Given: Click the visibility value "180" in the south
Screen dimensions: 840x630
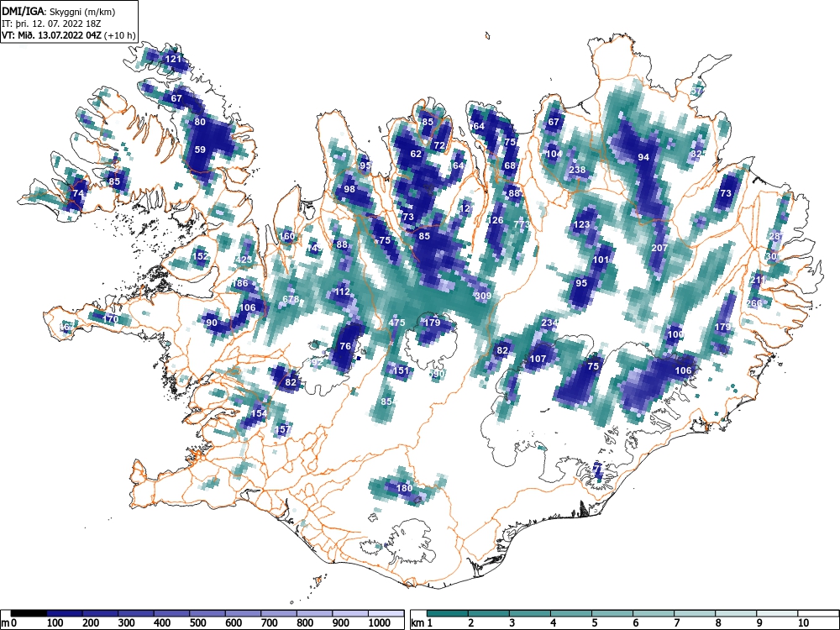Looking at the screenshot, I should coord(405,487).
